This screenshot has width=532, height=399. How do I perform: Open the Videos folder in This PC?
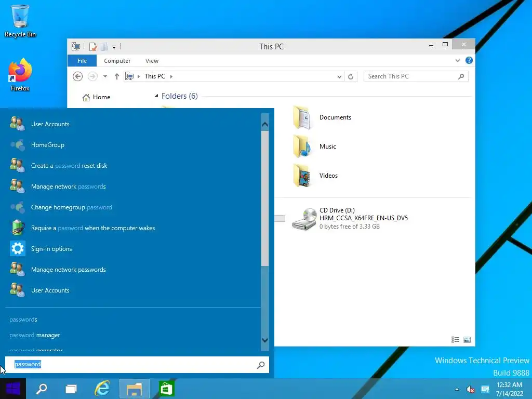[315, 176]
